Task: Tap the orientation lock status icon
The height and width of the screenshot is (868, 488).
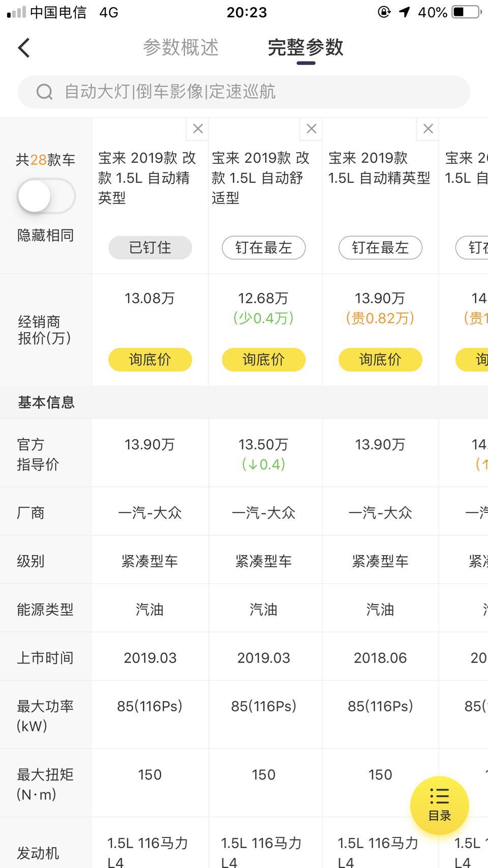Action: tap(384, 12)
